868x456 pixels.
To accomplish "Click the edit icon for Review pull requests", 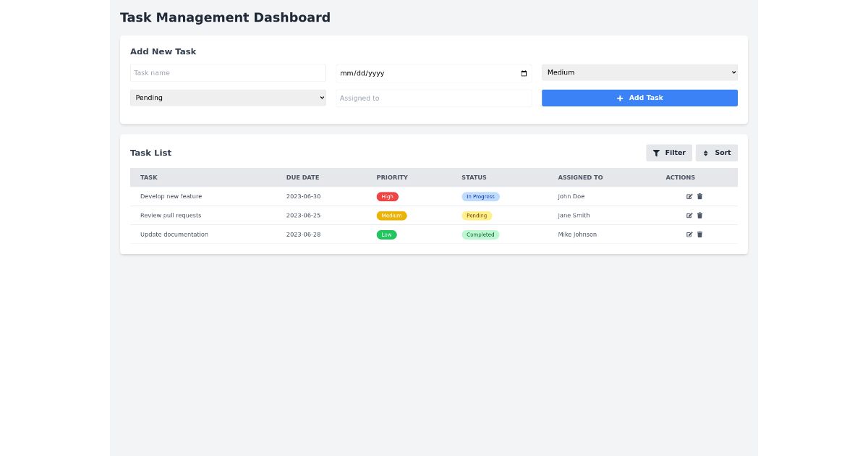I will tap(689, 215).
